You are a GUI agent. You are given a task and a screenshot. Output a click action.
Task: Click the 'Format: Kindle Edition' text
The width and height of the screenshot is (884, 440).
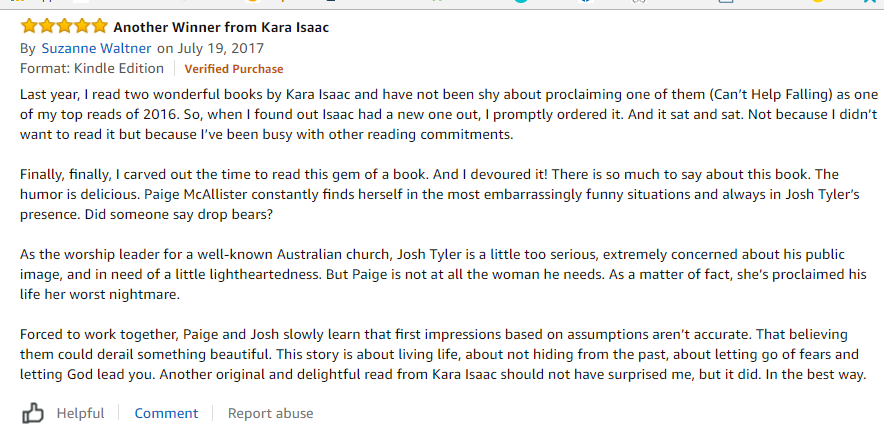click(x=92, y=69)
